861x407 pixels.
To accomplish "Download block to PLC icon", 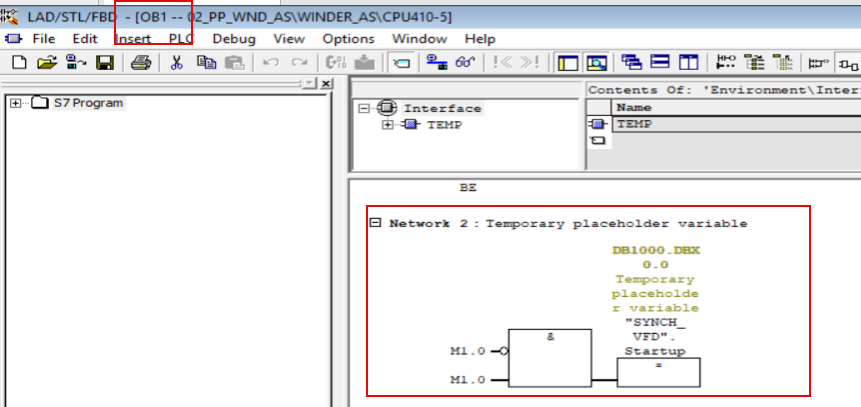I will pyautogui.click(x=364, y=63).
